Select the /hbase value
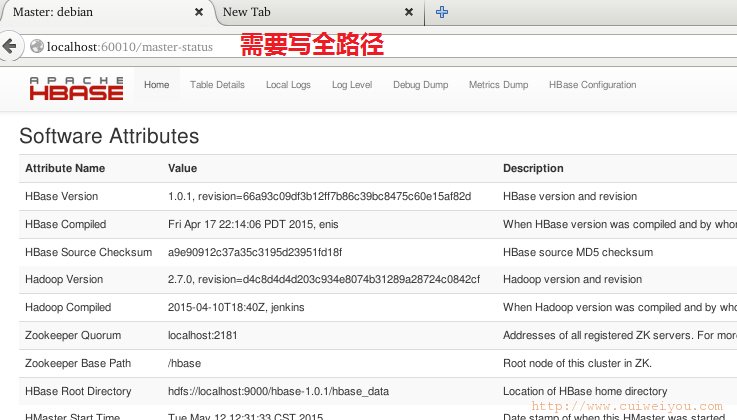737x420 pixels. [x=184, y=363]
